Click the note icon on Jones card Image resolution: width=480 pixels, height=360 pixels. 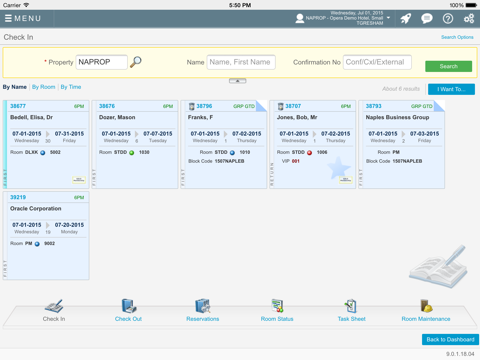click(346, 180)
